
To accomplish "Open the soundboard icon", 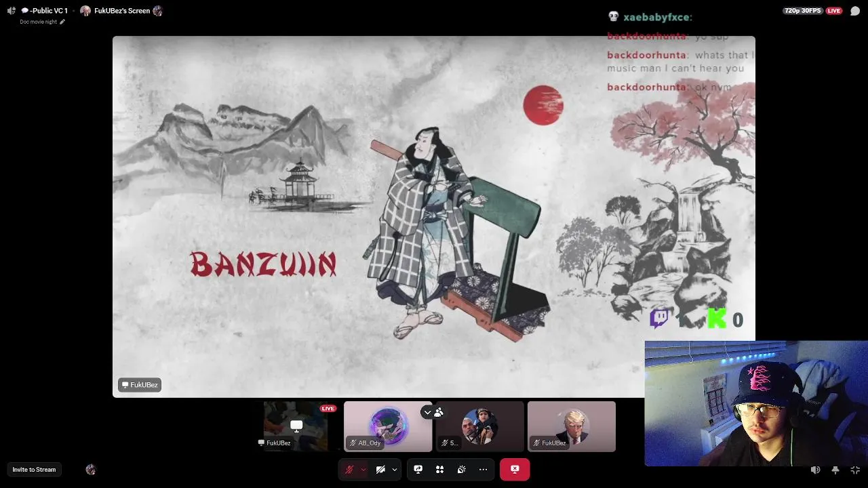I will [462, 470].
